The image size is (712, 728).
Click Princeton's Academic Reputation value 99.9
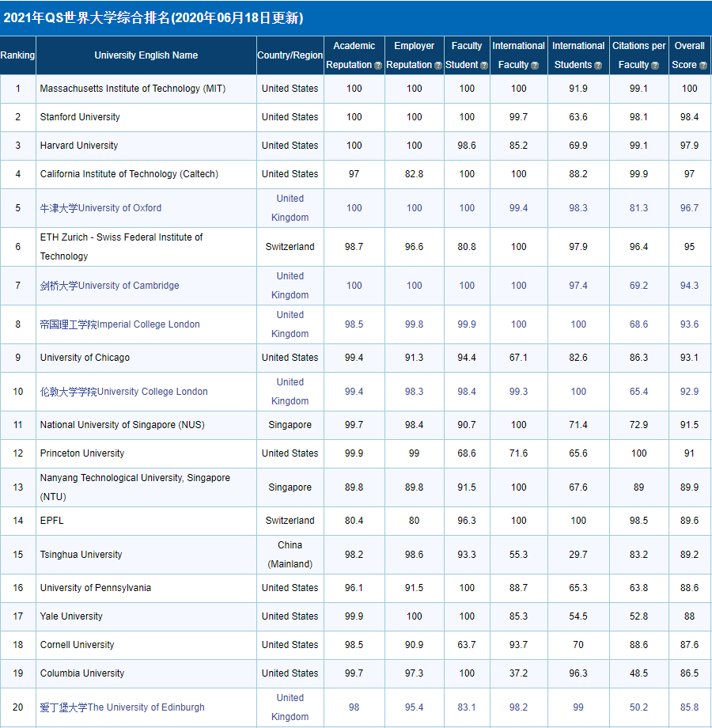click(x=354, y=453)
